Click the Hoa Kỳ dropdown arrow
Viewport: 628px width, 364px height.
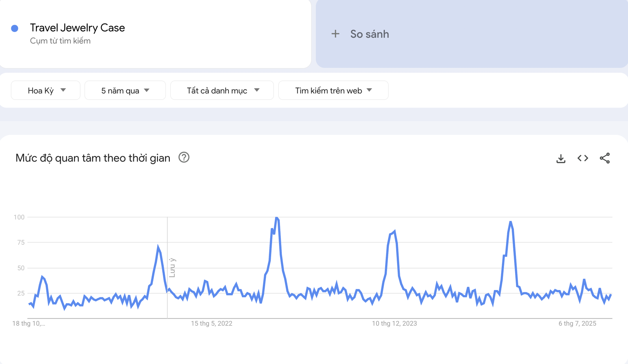point(64,90)
